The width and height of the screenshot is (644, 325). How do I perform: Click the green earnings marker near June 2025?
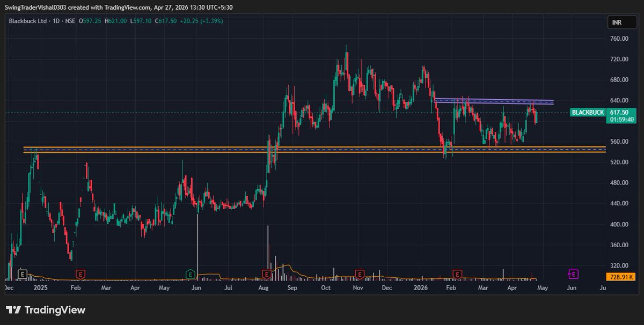click(190, 274)
